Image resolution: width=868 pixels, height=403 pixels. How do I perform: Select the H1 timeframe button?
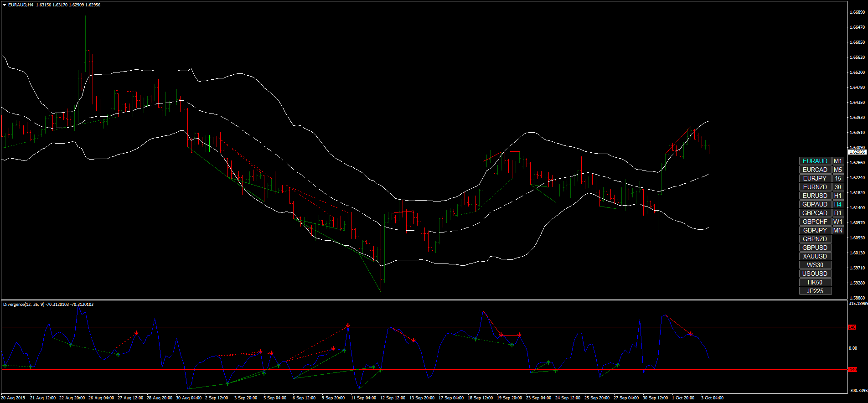[838, 196]
